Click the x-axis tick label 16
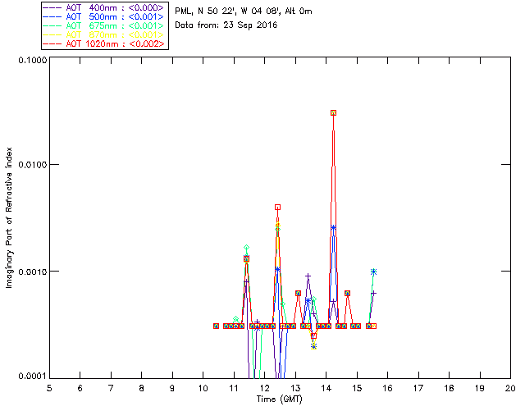 click(388, 388)
